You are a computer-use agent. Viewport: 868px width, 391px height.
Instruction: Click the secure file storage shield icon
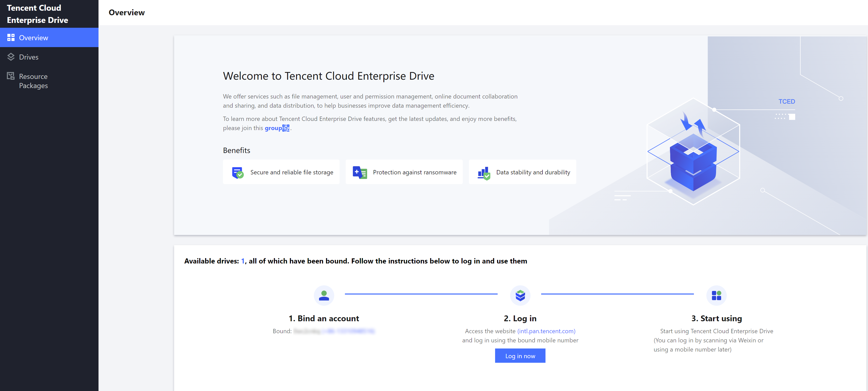pos(237,173)
